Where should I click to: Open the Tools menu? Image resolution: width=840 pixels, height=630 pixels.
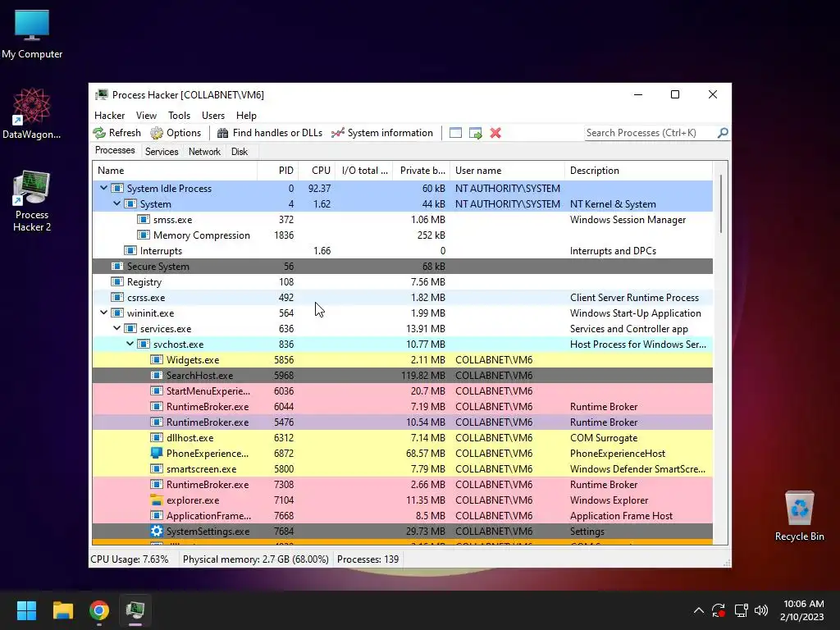pyautogui.click(x=179, y=115)
